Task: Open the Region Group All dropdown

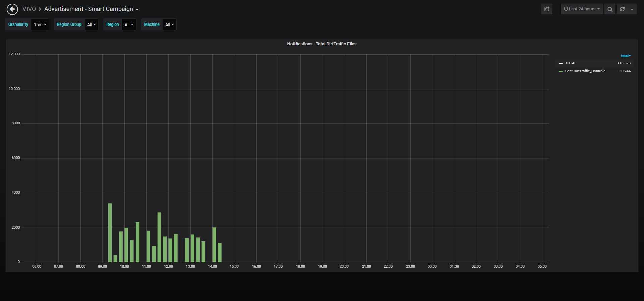Action: tap(91, 24)
